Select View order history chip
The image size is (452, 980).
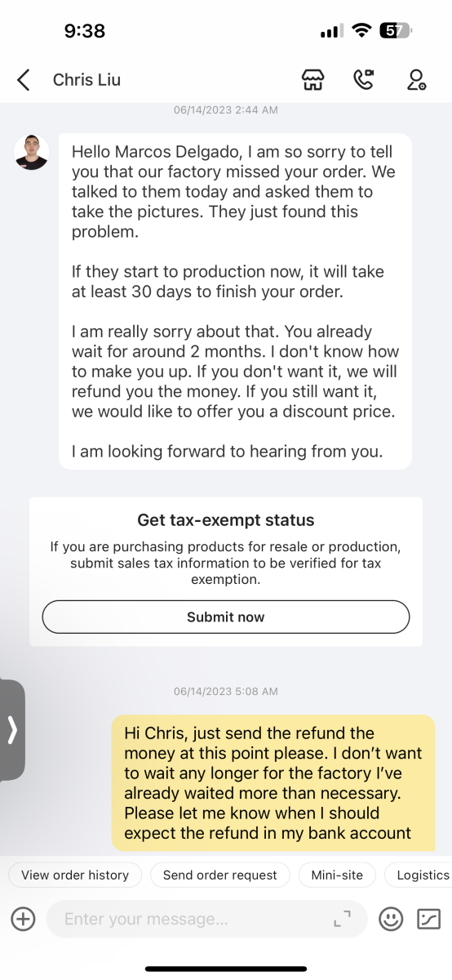[75, 875]
